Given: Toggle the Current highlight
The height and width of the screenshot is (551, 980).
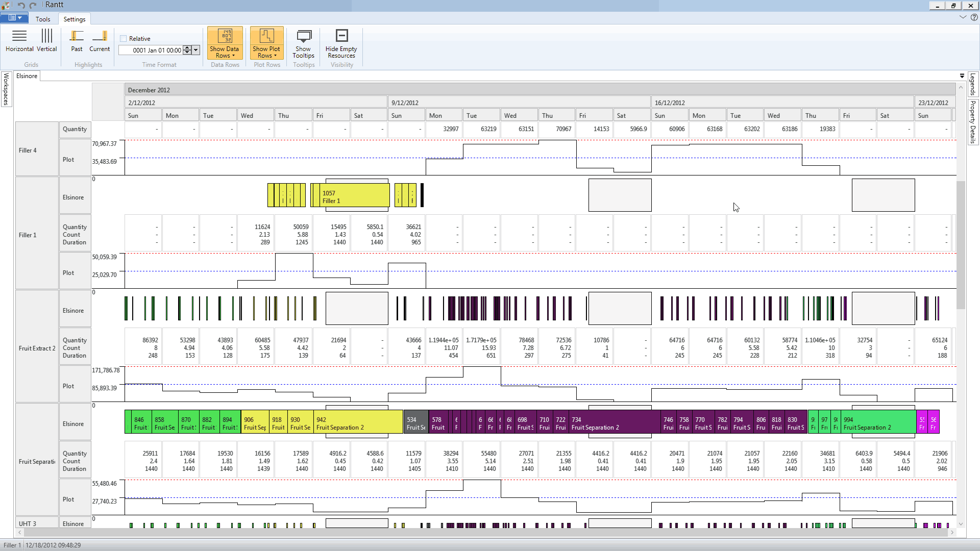Looking at the screenshot, I should pyautogui.click(x=100, y=41).
